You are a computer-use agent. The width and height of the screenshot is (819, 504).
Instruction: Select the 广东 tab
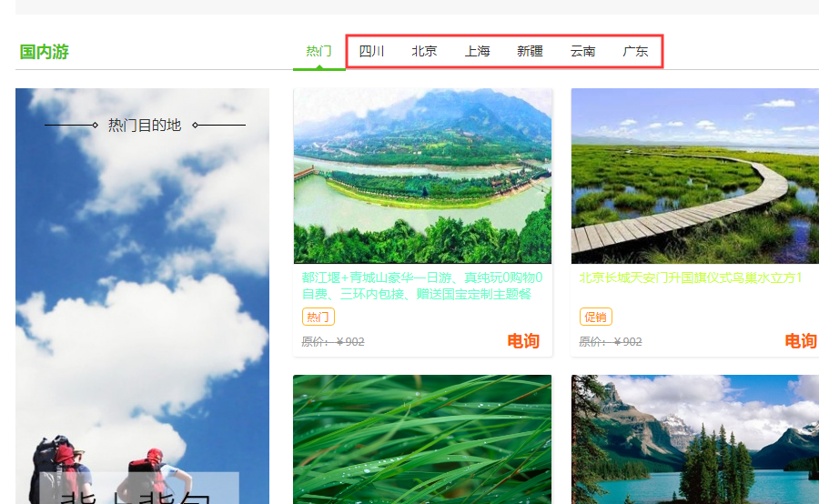[x=635, y=52]
